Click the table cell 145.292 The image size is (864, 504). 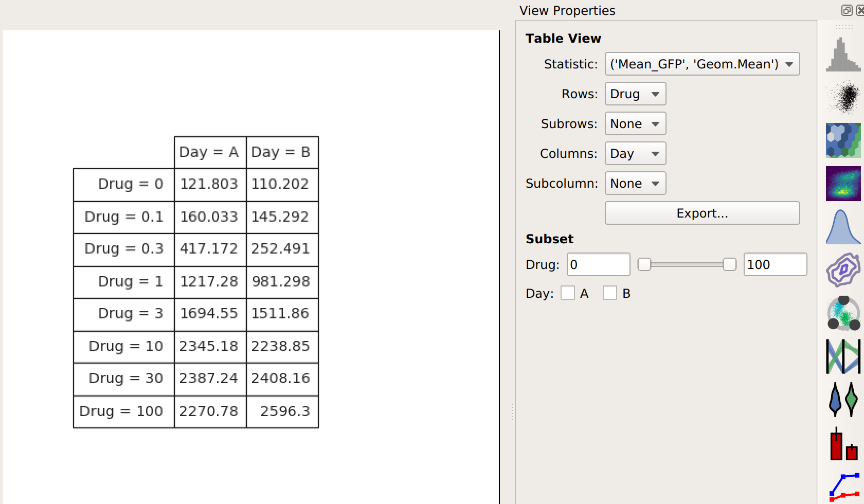click(x=282, y=218)
